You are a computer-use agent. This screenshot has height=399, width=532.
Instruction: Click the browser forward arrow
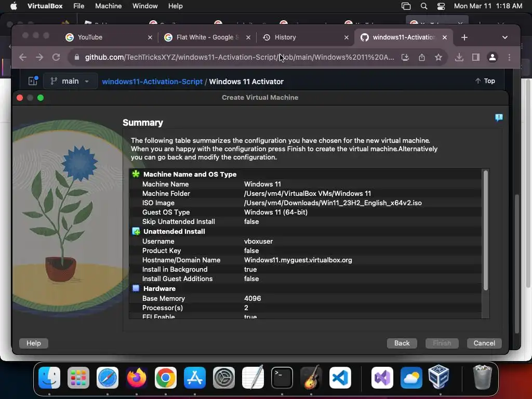point(39,57)
